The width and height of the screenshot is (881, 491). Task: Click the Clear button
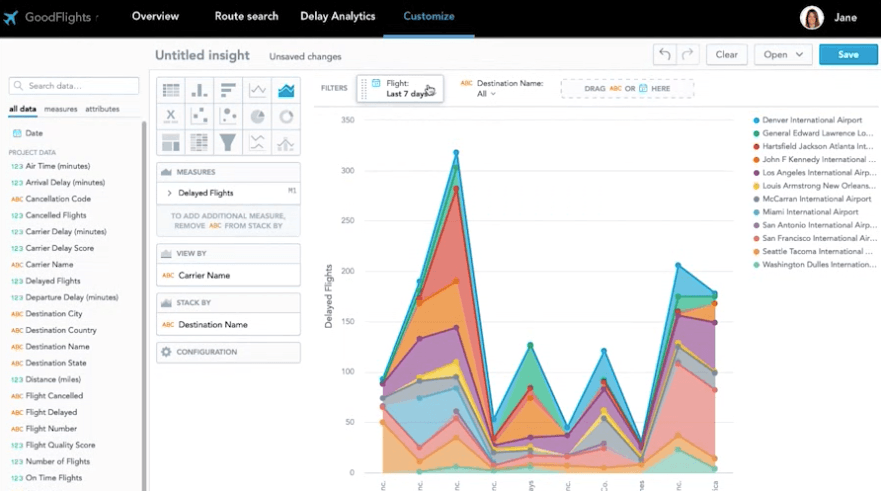tap(726, 54)
